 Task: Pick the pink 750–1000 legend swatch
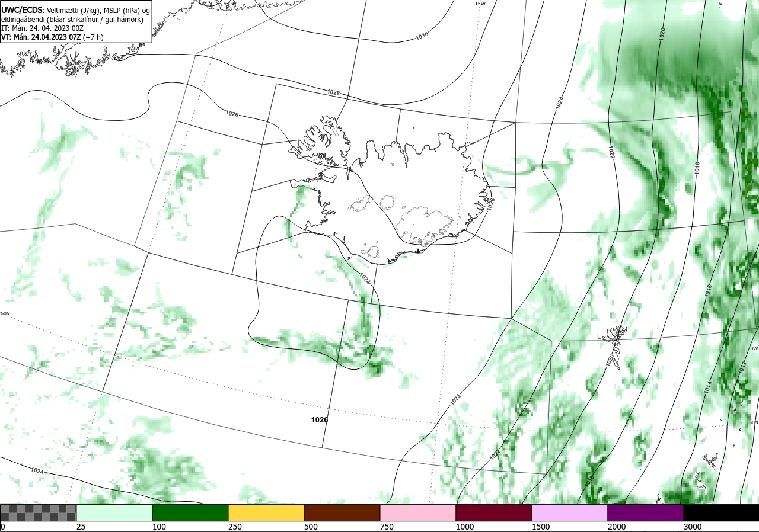pos(418,512)
